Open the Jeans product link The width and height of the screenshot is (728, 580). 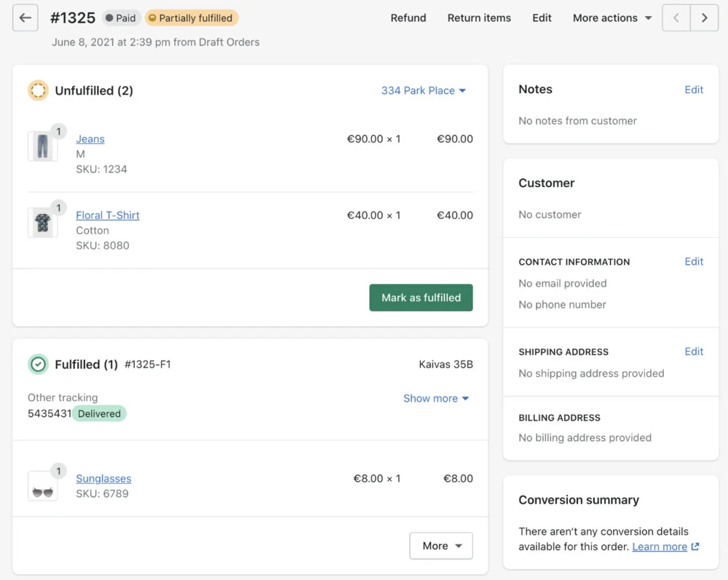90,139
